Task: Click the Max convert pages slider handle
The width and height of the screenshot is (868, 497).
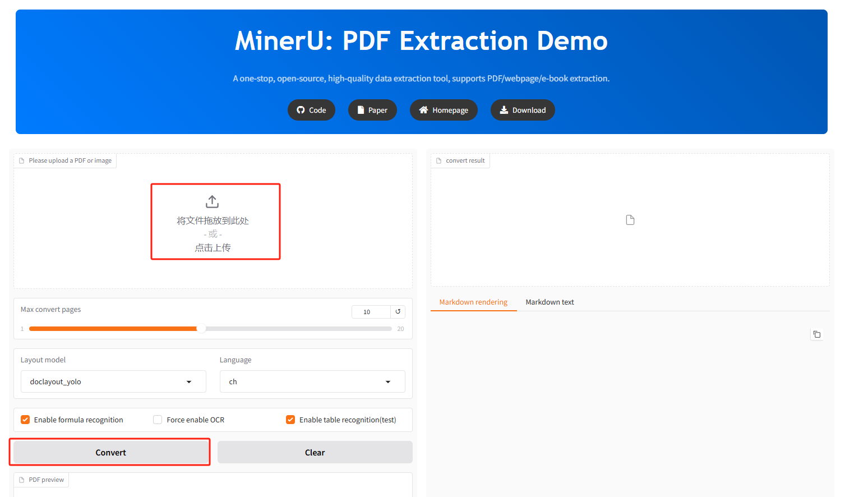Action: 201,329
